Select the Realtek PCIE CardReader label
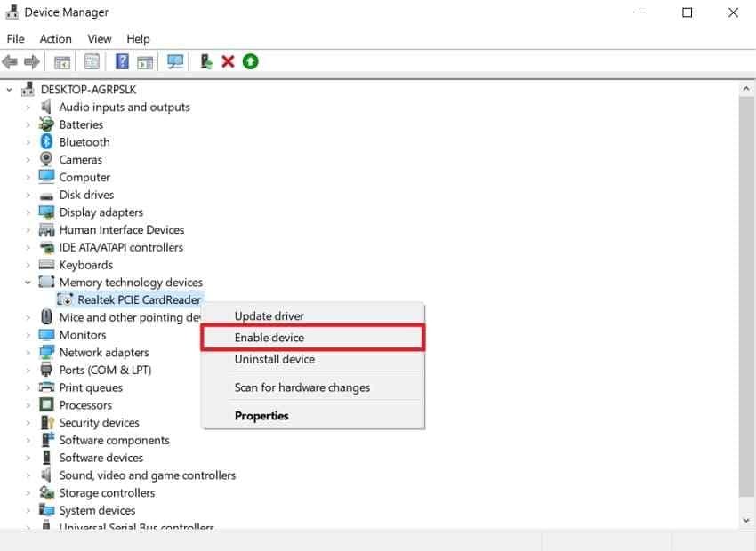The image size is (756, 551). click(139, 299)
